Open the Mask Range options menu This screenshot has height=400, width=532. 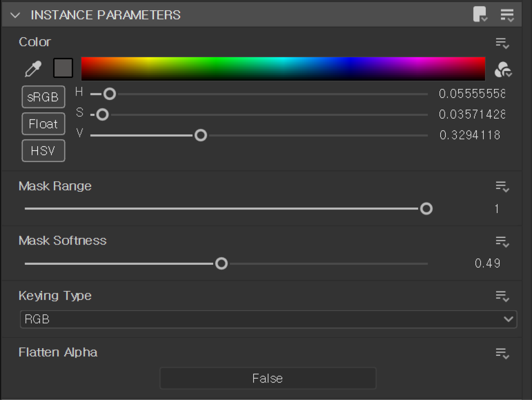[x=502, y=187]
